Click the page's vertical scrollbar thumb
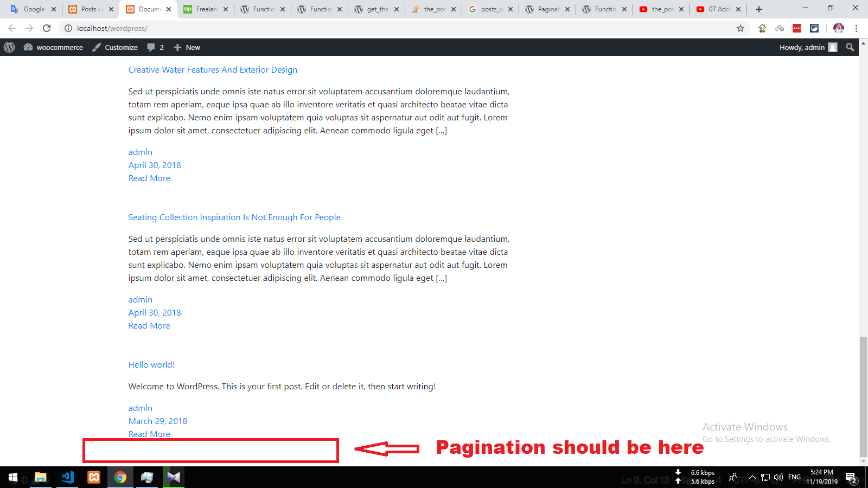The height and width of the screenshot is (488, 868). pos(863,396)
